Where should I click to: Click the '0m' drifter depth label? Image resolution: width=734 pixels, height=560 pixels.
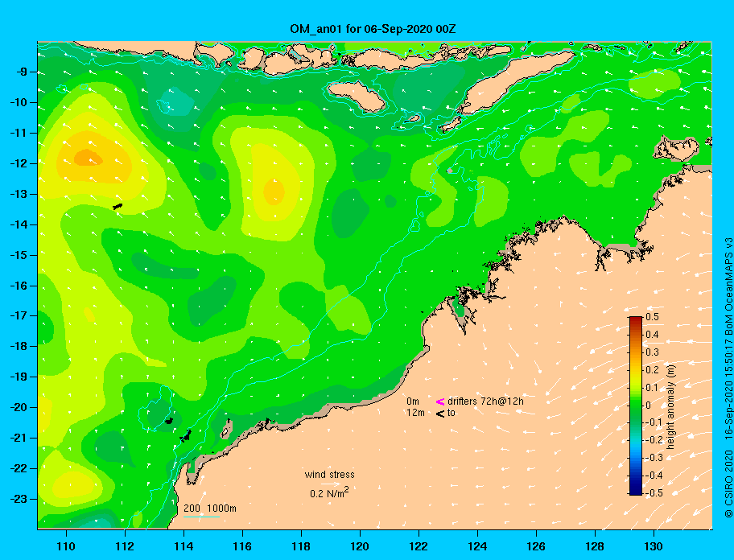[x=413, y=401]
